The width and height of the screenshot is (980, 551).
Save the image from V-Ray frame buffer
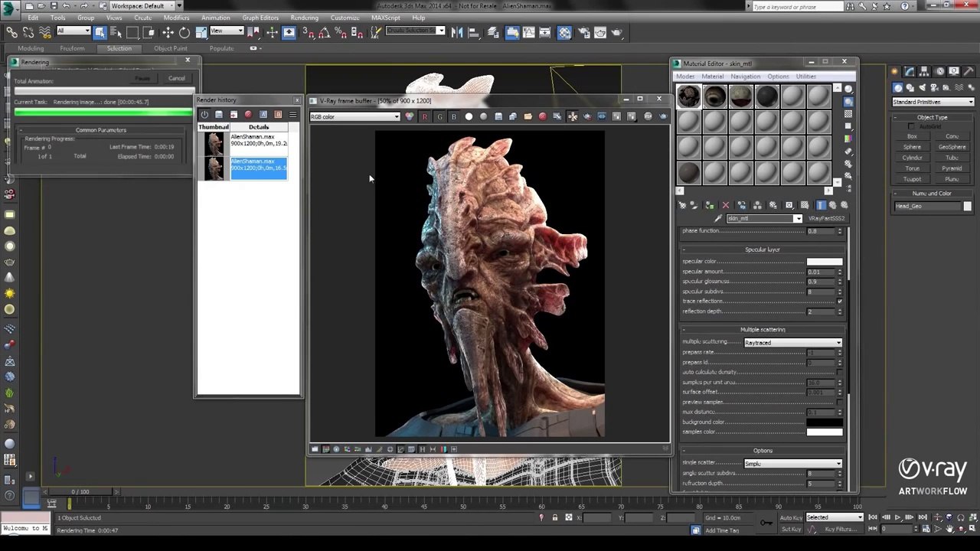pyautogui.click(x=498, y=116)
